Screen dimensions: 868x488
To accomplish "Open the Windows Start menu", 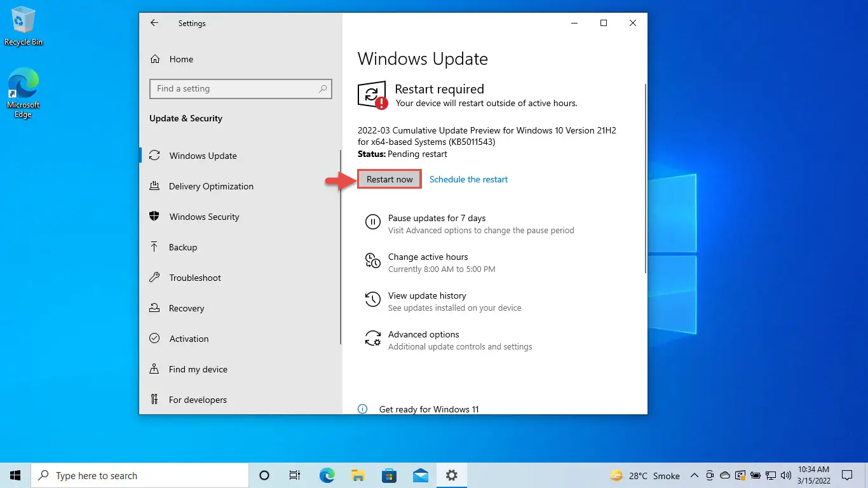I will click(x=15, y=475).
